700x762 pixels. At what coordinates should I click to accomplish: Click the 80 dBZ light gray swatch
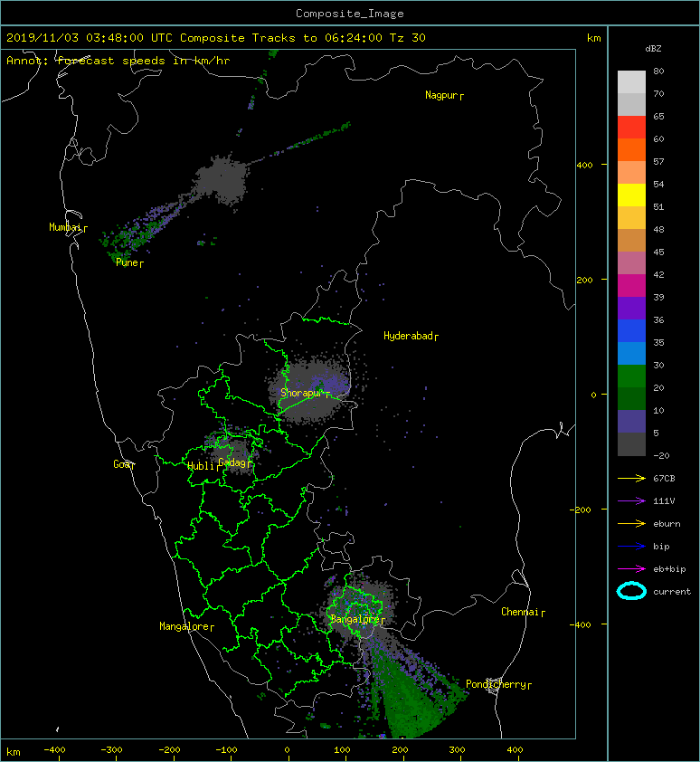pyautogui.click(x=631, y=81)
